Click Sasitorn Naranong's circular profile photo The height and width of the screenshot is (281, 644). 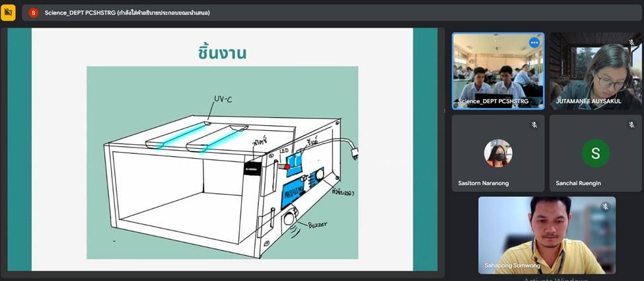pyautogui.click(x=498, y=153)
